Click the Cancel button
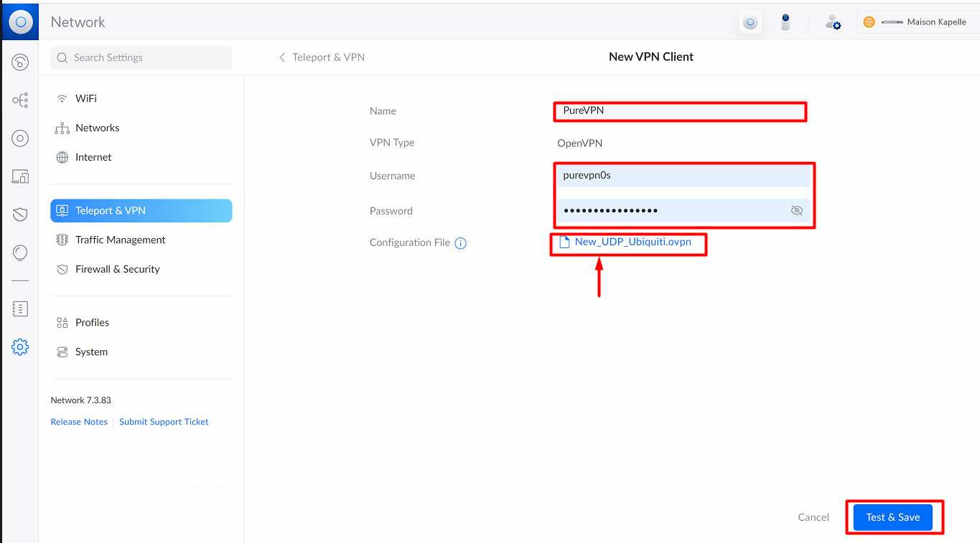 coord(813,517)
